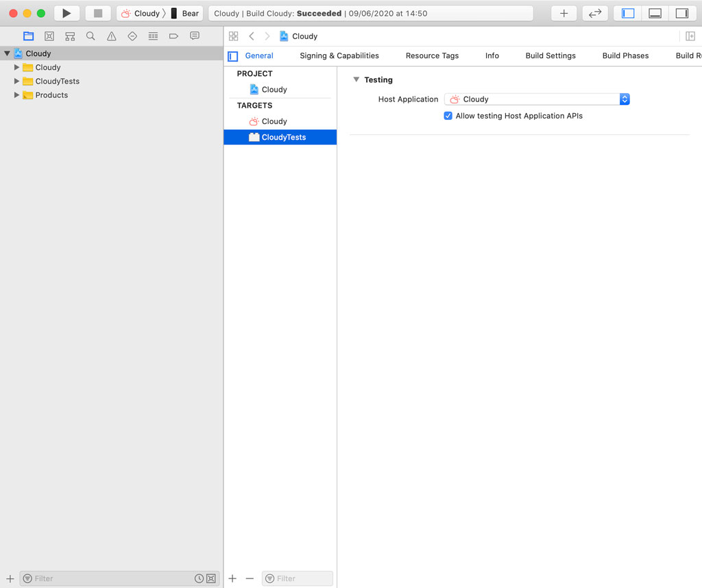Select the Cloudy app target
The height and width of the screenshot is (588, 702).
280,121
